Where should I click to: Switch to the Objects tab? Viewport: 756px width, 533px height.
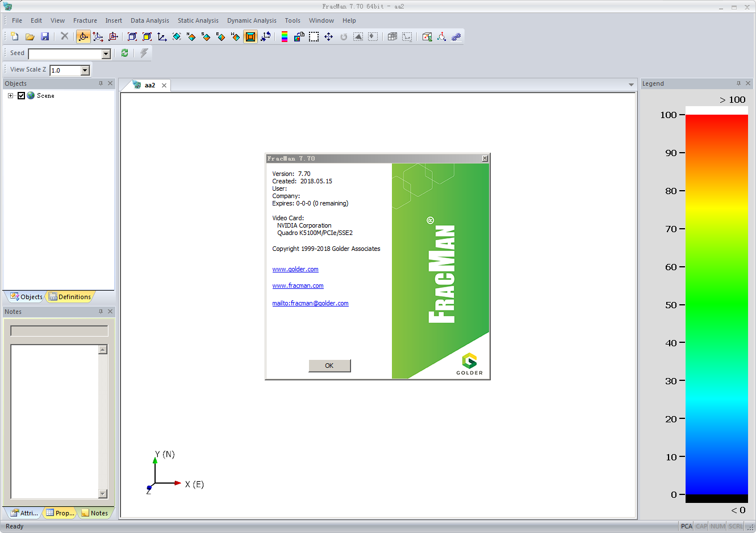coord(26,297)
